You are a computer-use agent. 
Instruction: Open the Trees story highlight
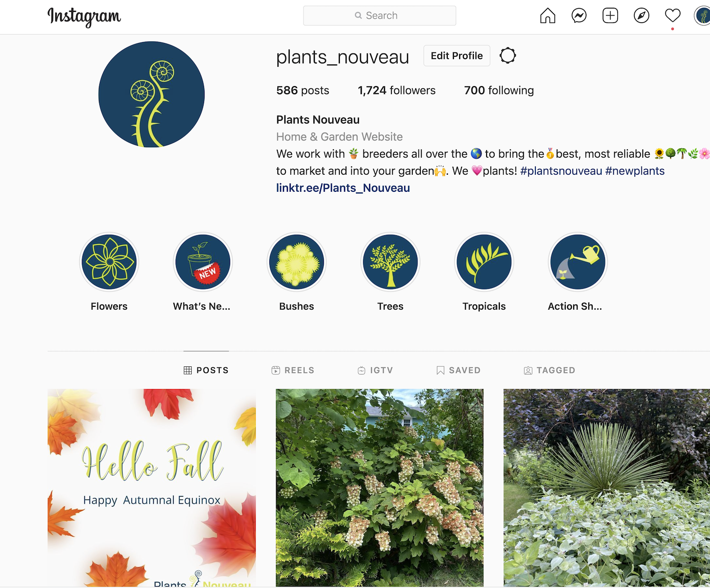(390, 262)
